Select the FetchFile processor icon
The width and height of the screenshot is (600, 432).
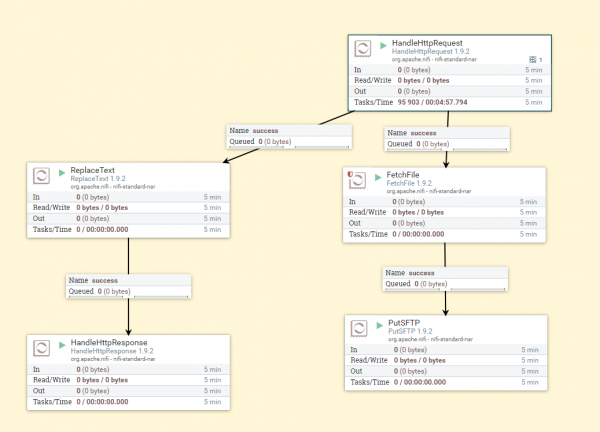359,180
